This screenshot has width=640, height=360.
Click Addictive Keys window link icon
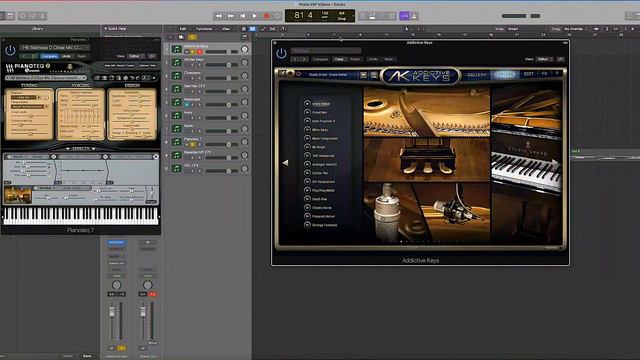pos(560,59)
